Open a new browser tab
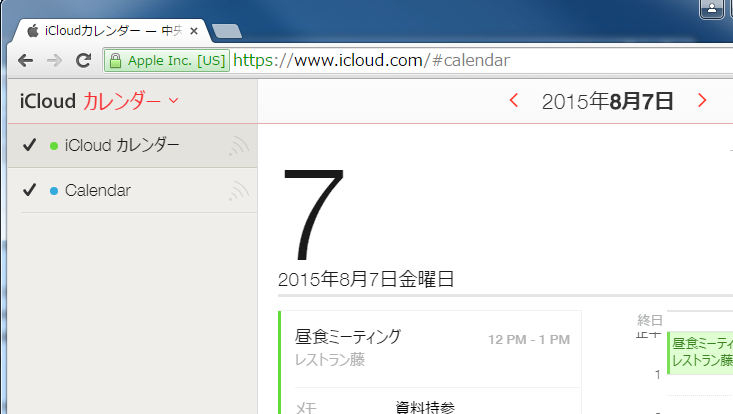Screen dimensions: 733x414 [227, 31]
